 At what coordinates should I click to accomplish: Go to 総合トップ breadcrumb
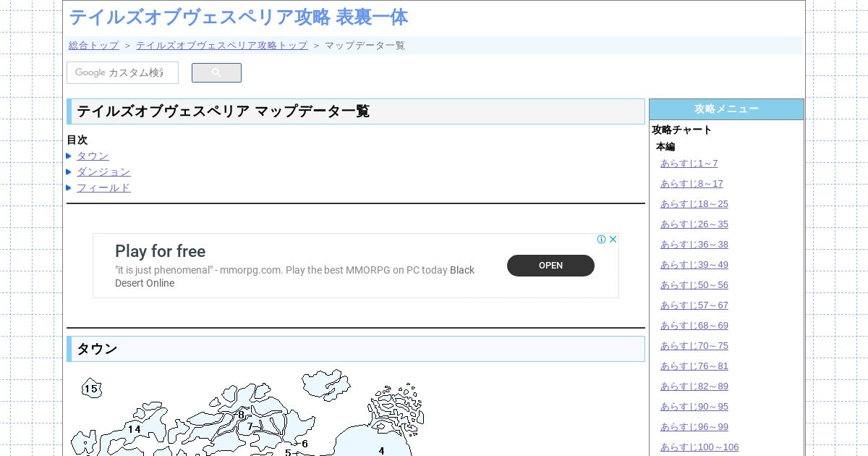click(94, 45)
